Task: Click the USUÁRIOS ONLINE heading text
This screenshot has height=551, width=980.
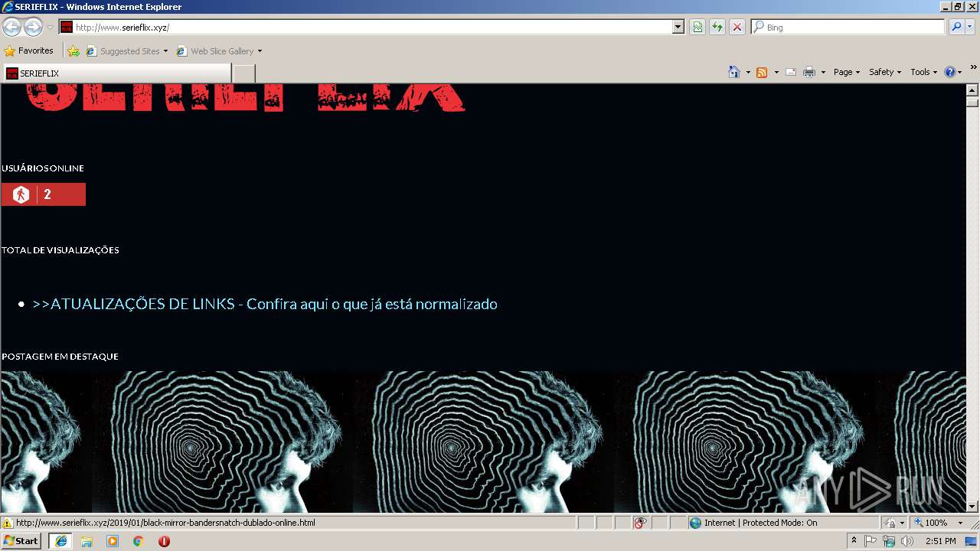Action: pyautogui.click(x=43, y=168)
